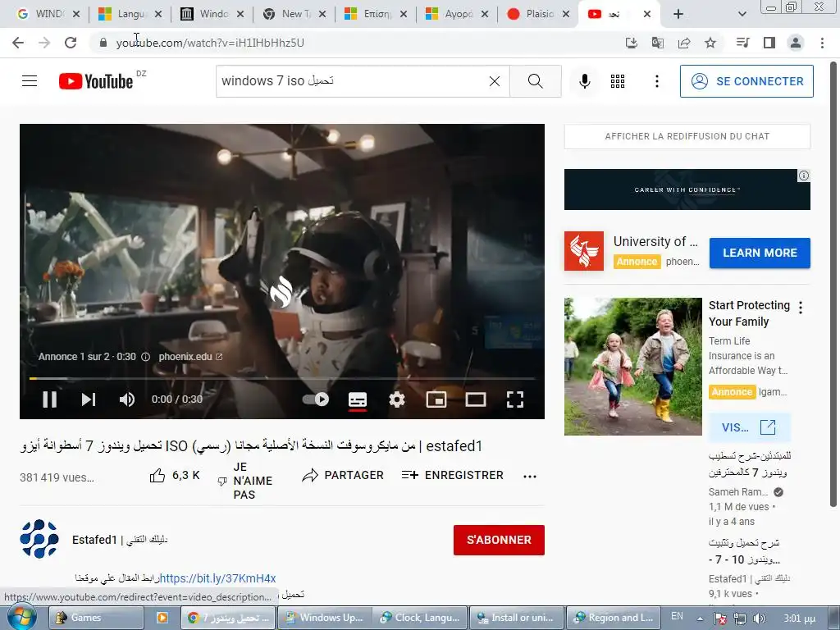Show hidden tray icons arrow

(700, 618)
